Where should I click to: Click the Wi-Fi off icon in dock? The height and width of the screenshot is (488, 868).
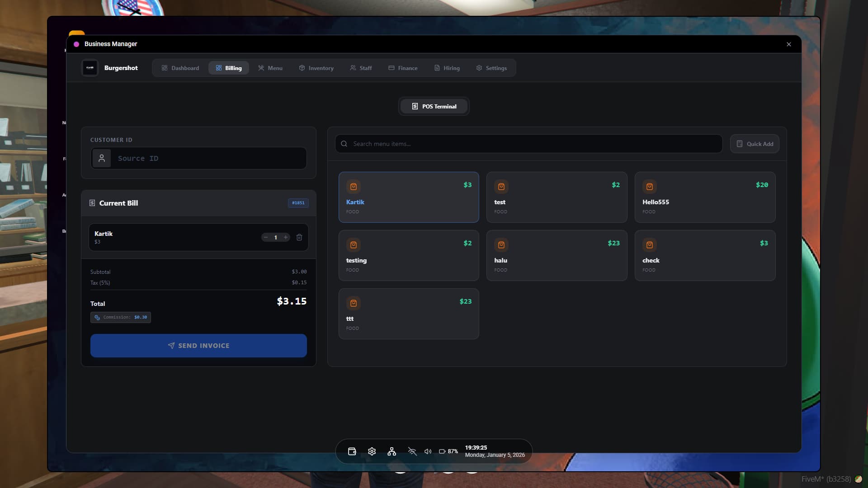(412, 451)
